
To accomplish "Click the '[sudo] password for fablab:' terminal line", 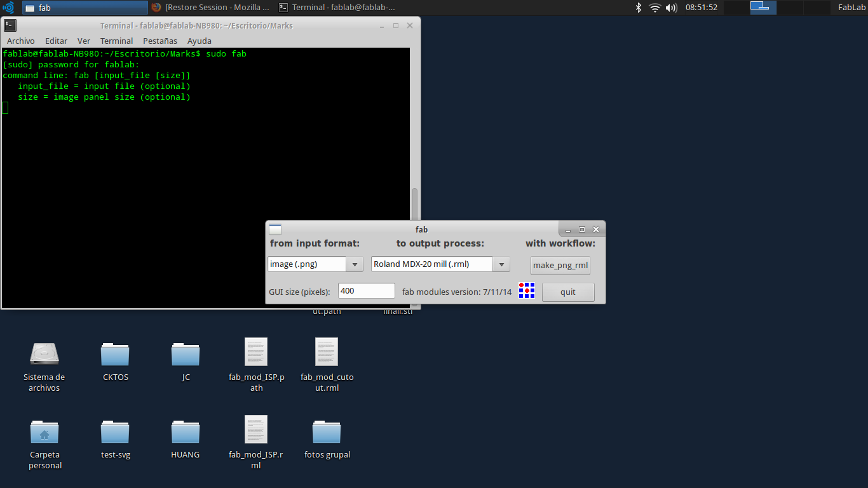I will click(71, 64).
